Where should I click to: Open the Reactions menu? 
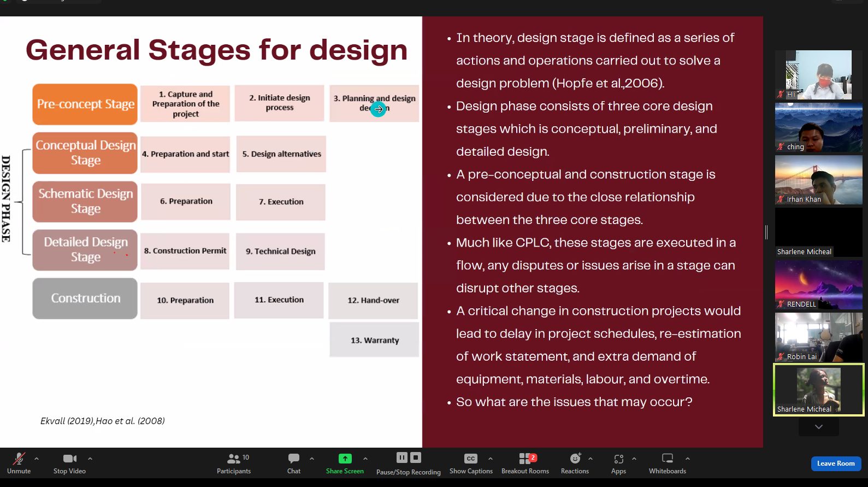[x=575, y=463]
